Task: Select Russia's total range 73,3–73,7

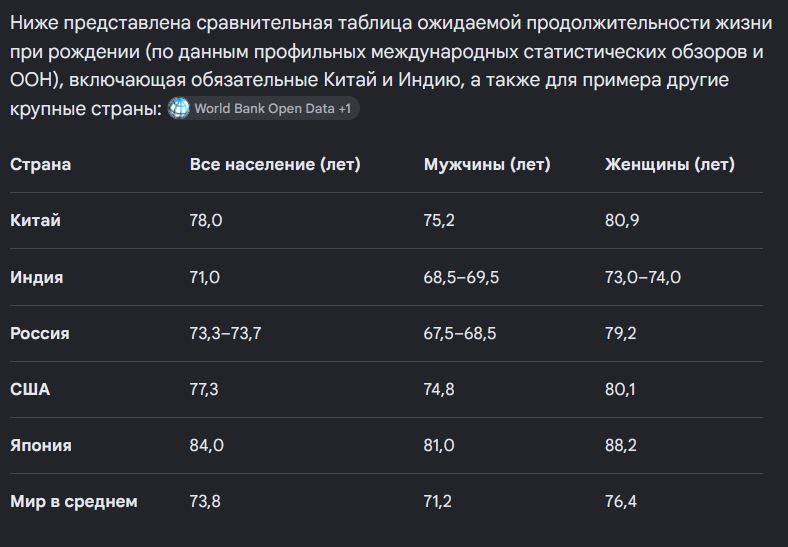Action: coord(225,333)
